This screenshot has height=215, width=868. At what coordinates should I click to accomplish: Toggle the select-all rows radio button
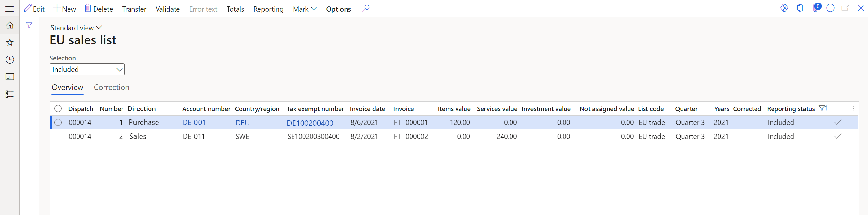[58, 109]
